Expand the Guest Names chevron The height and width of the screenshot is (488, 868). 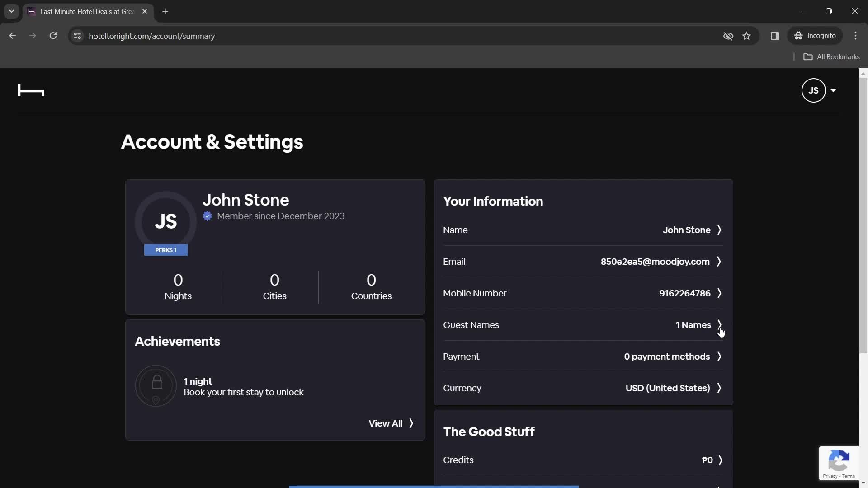point(720,325)
